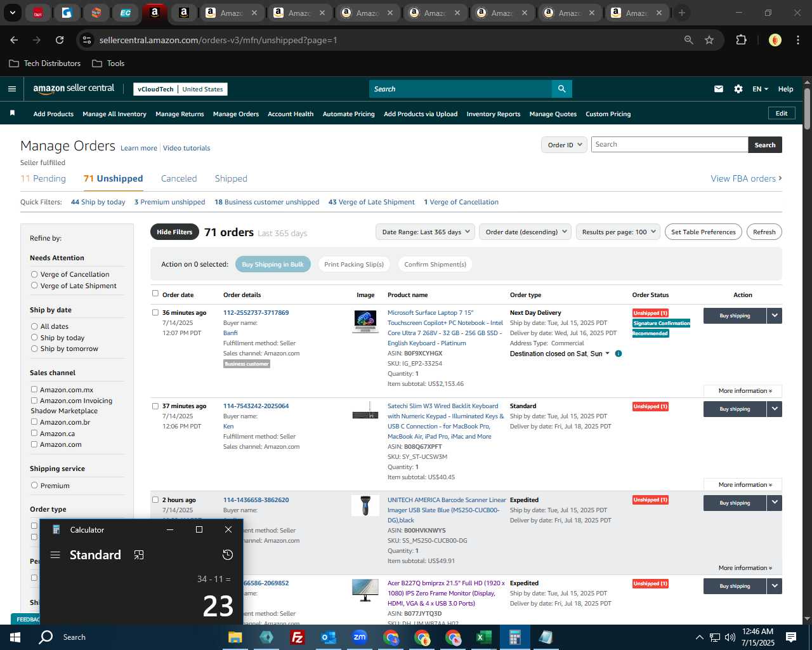812x650 pixels.
Task: Go back in the browser
Action: coord(14,40)
